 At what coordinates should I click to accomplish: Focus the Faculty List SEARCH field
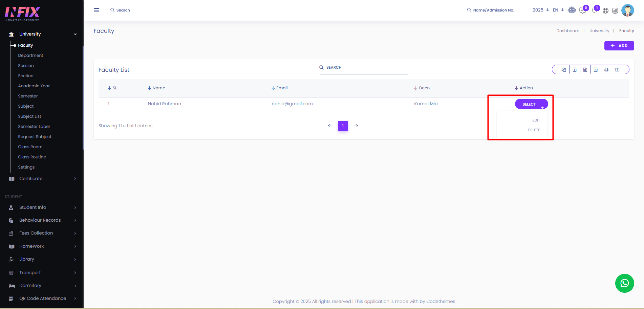tap(364, 68)
